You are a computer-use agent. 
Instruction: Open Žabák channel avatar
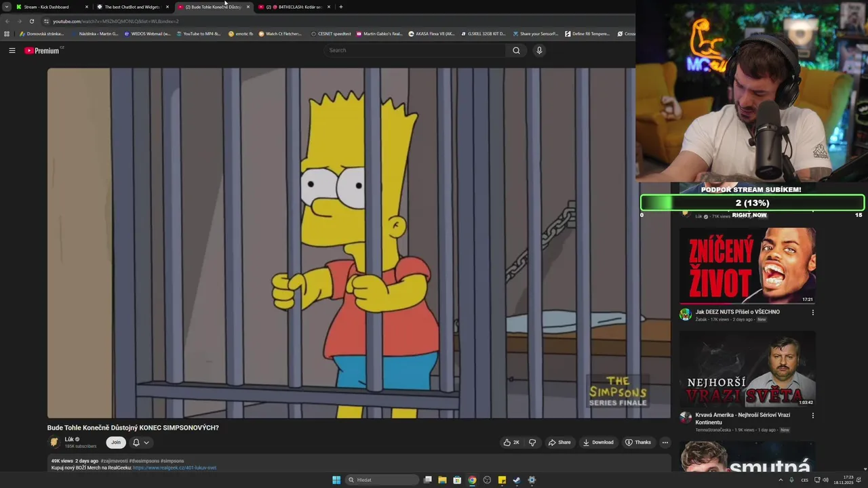[686, 314]
